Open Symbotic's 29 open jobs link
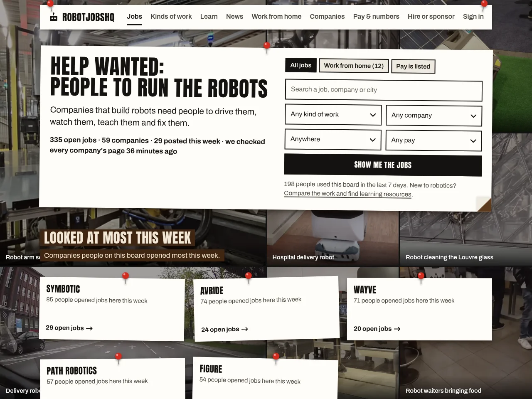Viewport: 532px width, 399px height. click(69, 328)
